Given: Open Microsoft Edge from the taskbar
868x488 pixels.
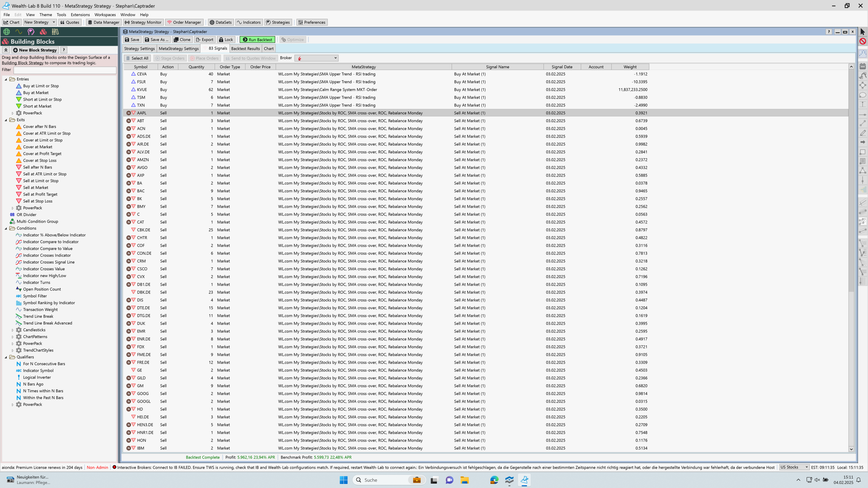Looking at the screenshot, I should coord(494,480).
